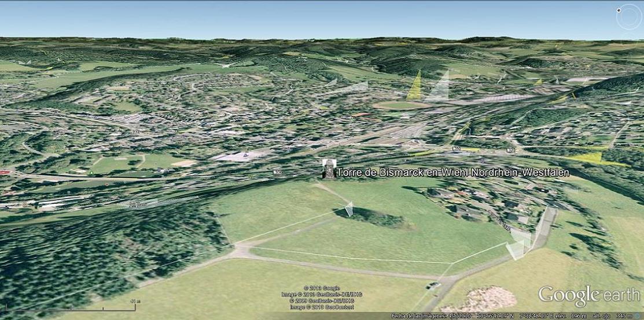
Task: Click the north indicator on the compass
Action: pyautogui.click(x=620, y=10)
